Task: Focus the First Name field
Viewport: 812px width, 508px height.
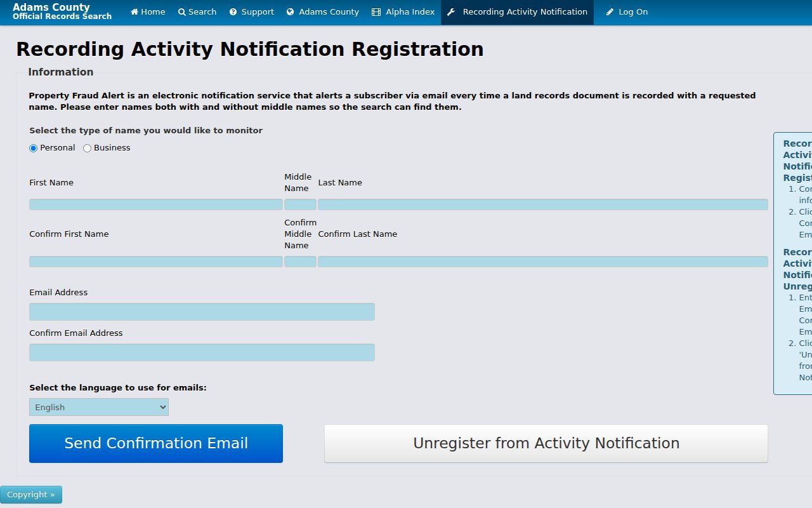Action: 156,204
